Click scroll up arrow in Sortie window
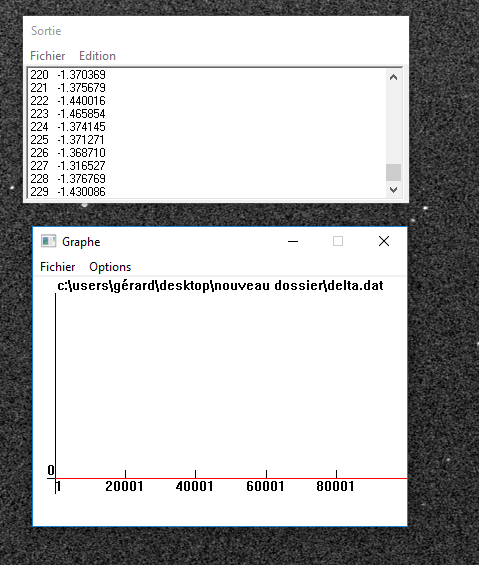The height and width of the screenshot is (565, 479). pos(394,77)
